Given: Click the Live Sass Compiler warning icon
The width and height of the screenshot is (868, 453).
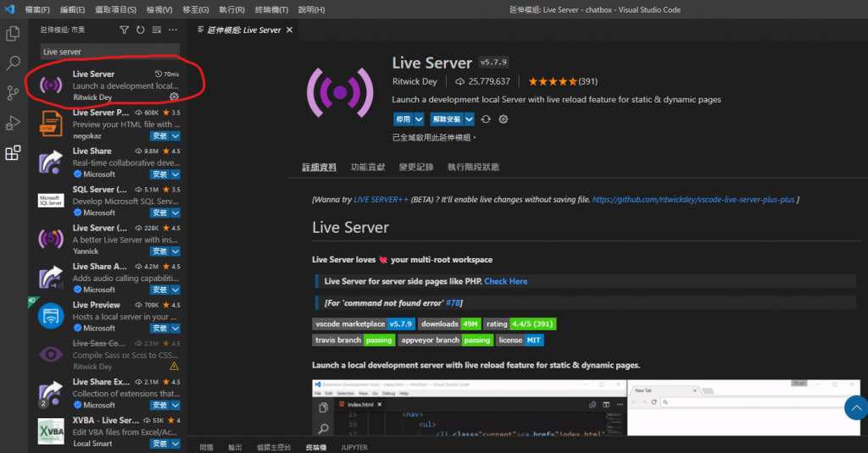Looking at the screenshot, I should click(174, 366).
